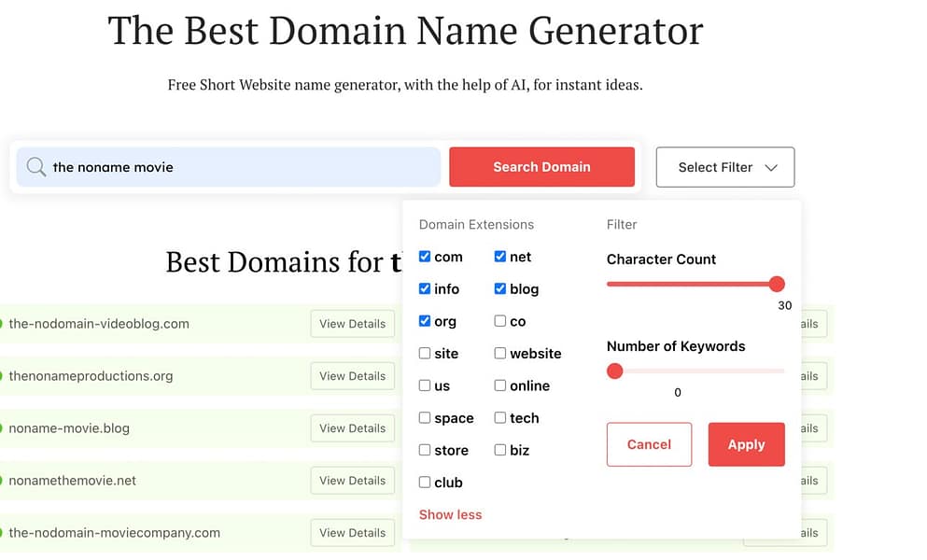Viewport: 927px width, 560px height.
Task: Uncheck the net extension checkbox
Action: [500, 257]
